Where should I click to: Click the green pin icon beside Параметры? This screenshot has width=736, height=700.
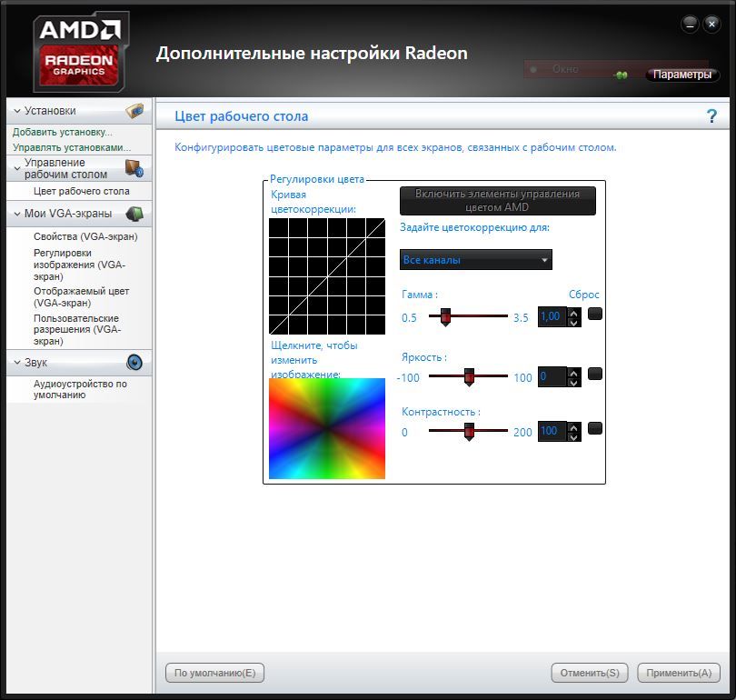click(621, 75)
